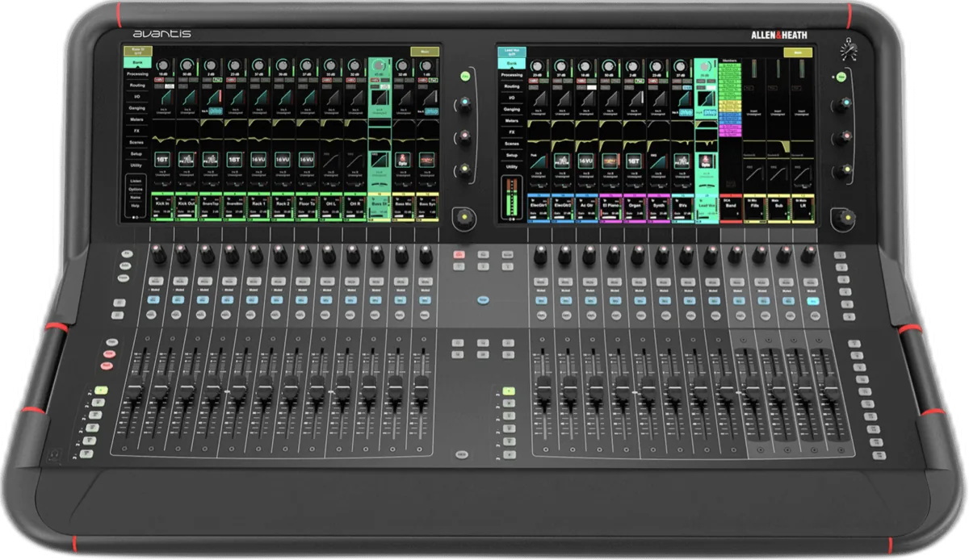Select the Floor To channel name block
Viewport: 969px width, 560px height.
[306, 207]
